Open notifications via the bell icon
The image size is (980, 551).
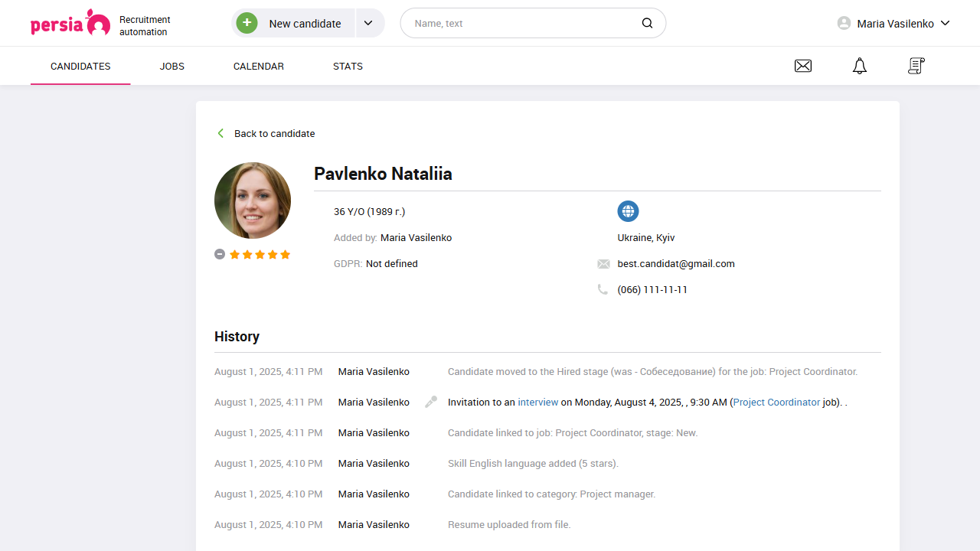point(859,66)
